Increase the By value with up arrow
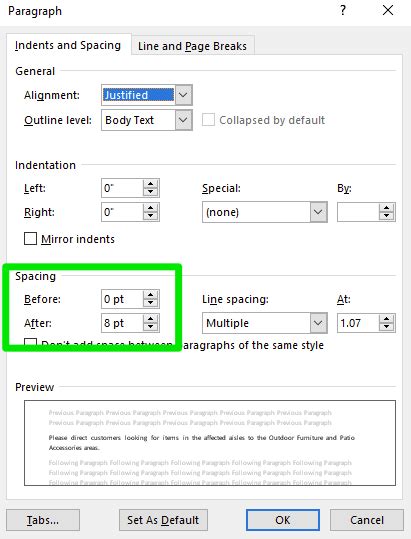Viewport: 411px width, 539px height. click(387, 208)
